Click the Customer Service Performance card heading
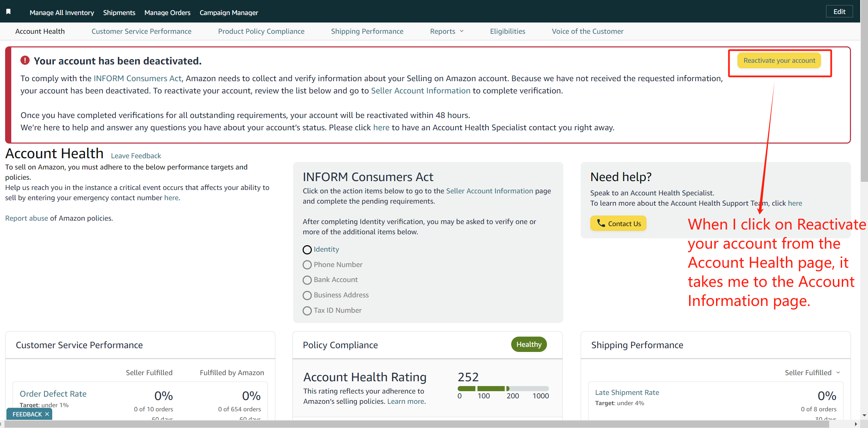This screenshot has width=868, height=428. coord(79,345)
